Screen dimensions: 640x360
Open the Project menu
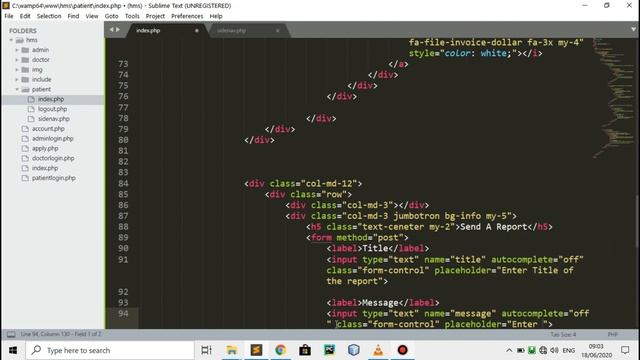point(155,16)
